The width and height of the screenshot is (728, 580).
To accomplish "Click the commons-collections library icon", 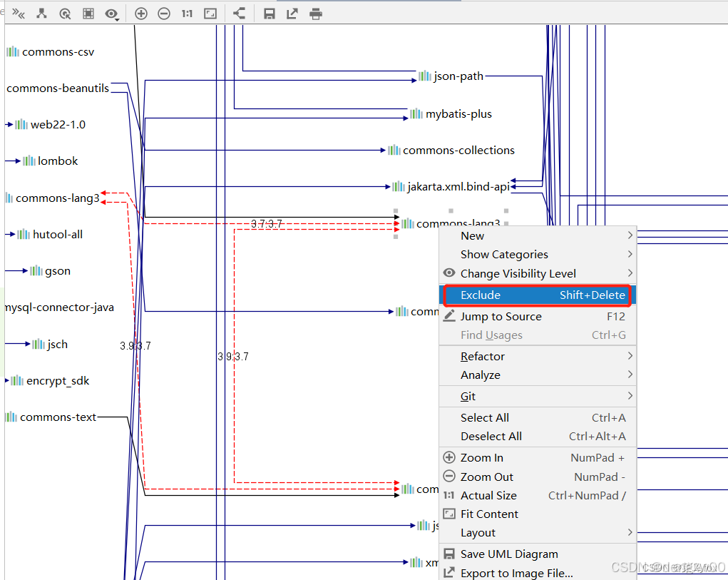I will point(394,150).
